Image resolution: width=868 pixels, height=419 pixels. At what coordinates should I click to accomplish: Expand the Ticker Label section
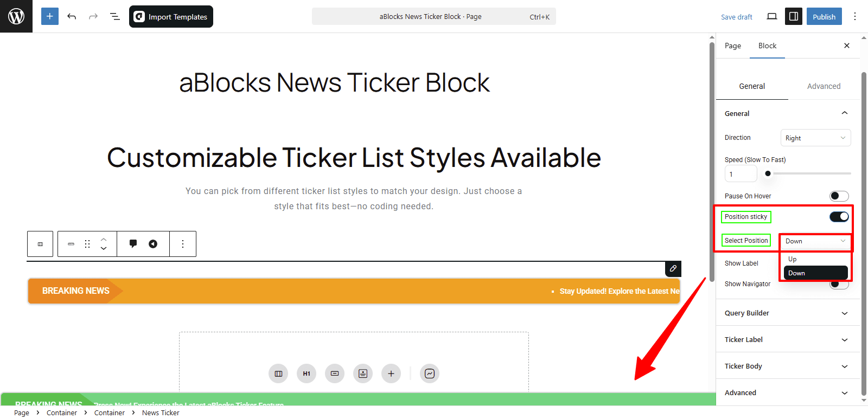click(x=788, y=339)
